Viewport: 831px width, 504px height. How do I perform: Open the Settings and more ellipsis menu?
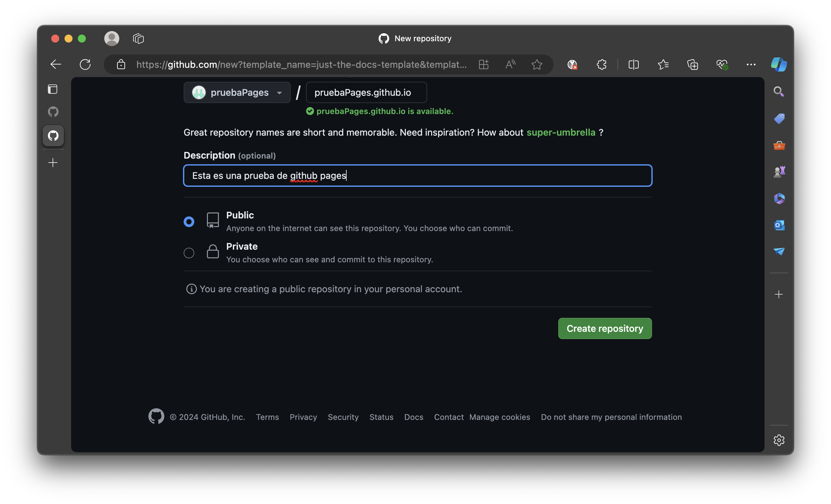coord(751,64)
